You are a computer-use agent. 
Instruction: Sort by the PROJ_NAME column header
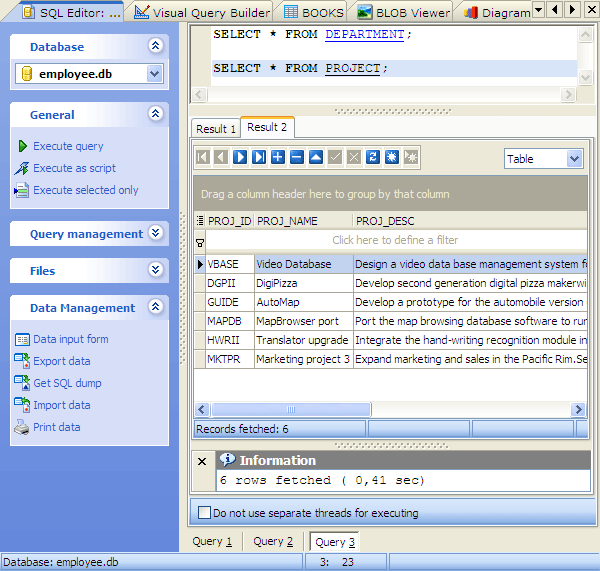tap(303, 221)
